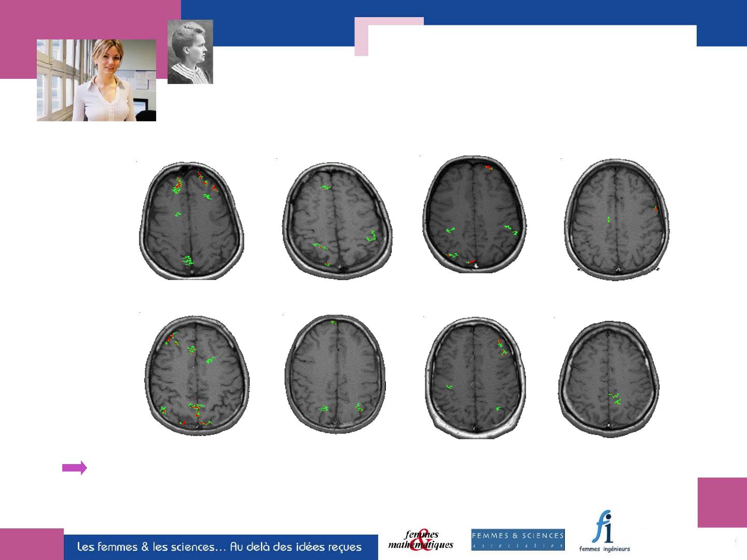Select the second brain scan in bottom row
Screen dimensions: 747x560
(x=336, y=373)
